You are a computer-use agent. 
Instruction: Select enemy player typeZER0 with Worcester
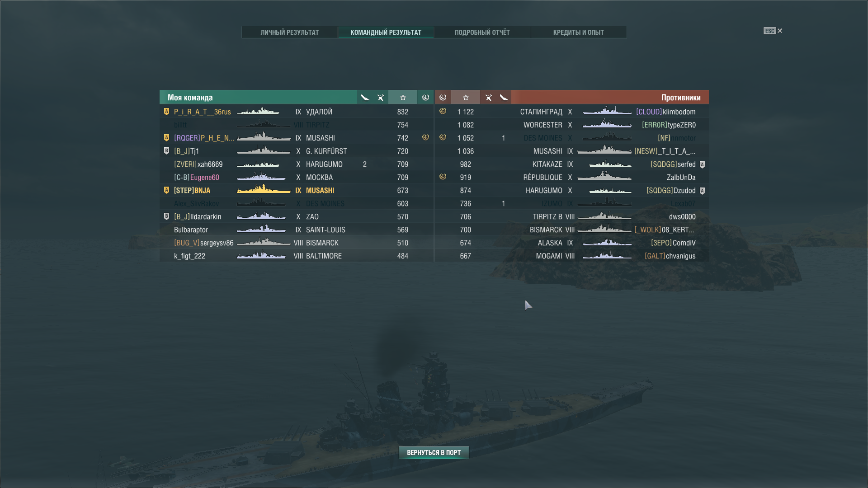tap(571, 125)
